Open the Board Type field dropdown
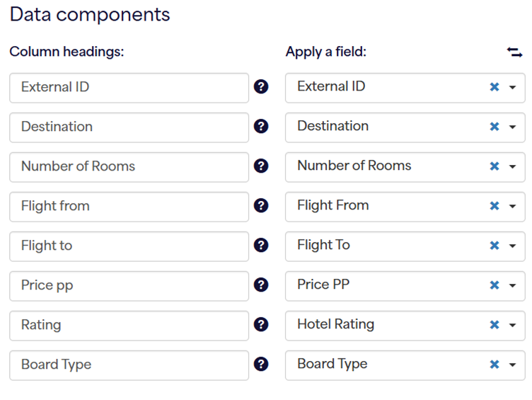 [512, 365]
